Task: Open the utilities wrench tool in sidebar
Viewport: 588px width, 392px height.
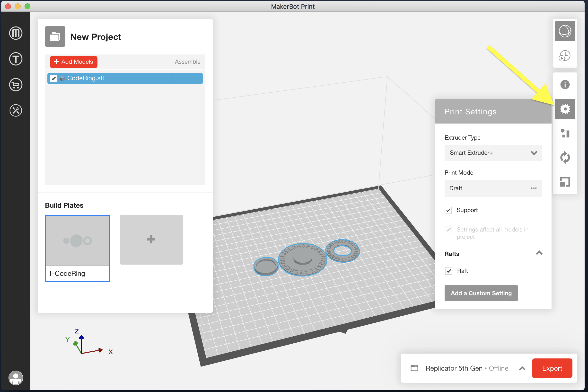Action: tap(16, 110)
